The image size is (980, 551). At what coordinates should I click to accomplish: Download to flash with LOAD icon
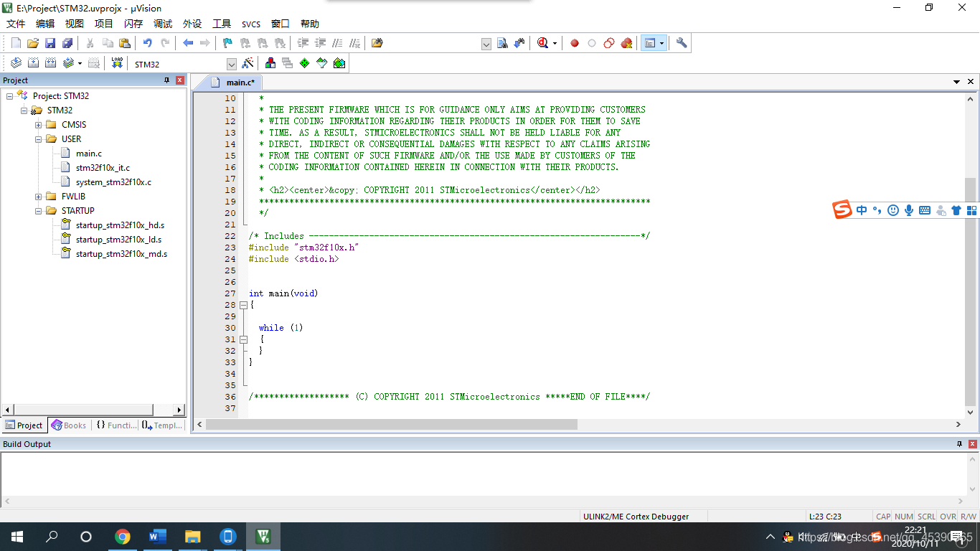[117, 63]
